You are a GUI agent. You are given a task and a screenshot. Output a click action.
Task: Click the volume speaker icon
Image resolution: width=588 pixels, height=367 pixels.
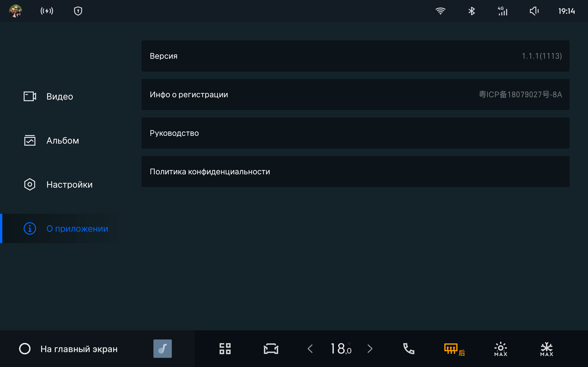tap(534, 11)
